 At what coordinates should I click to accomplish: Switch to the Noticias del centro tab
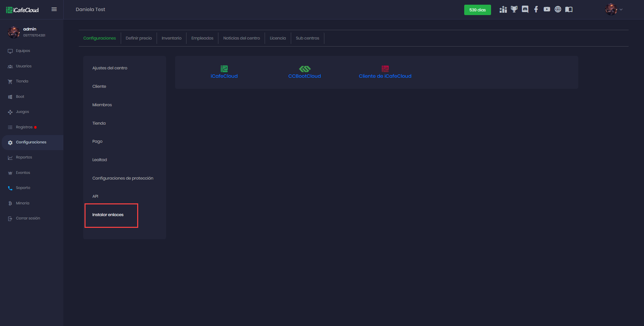(241, 38)
